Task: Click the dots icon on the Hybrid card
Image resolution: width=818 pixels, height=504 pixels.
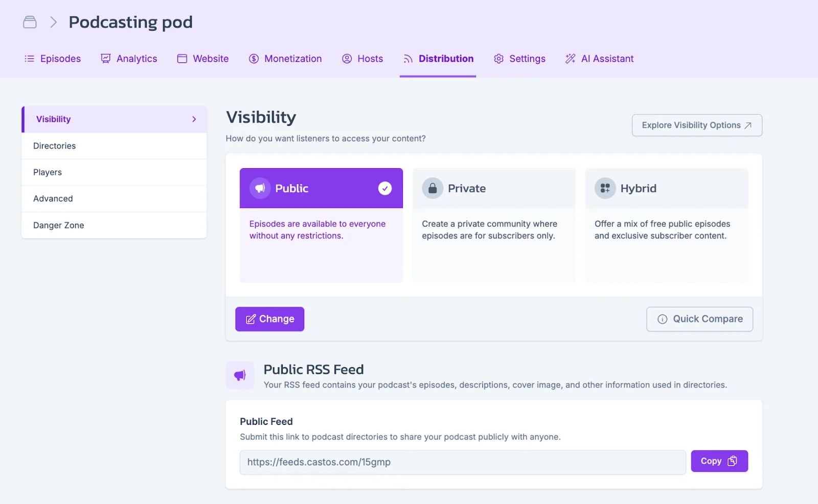Action: click(605, 188)
